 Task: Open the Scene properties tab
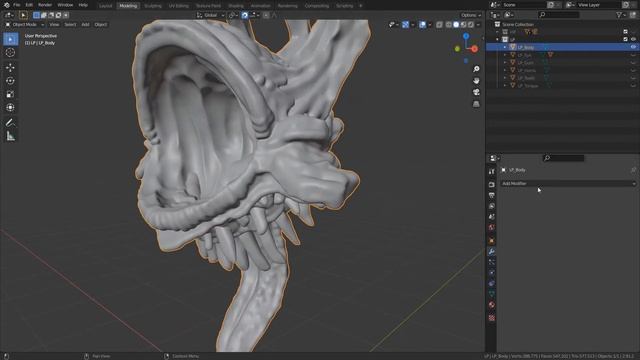(x=491, y=217)
